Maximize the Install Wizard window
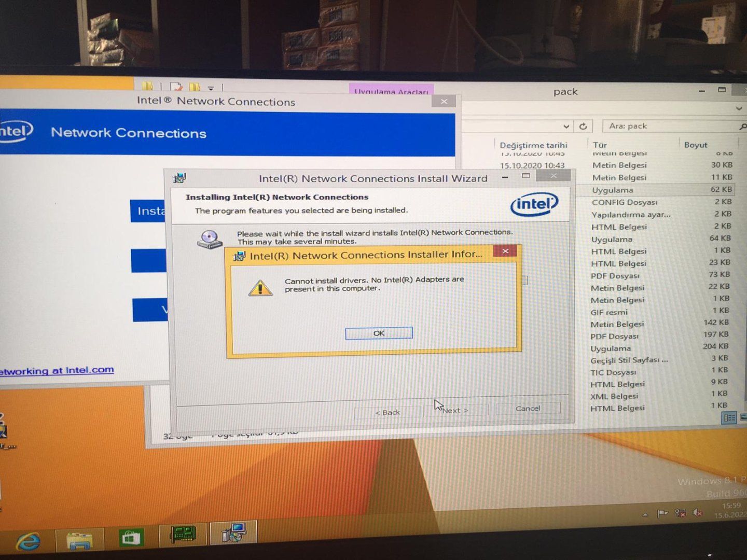747x560 pixels. coord(525,176)
